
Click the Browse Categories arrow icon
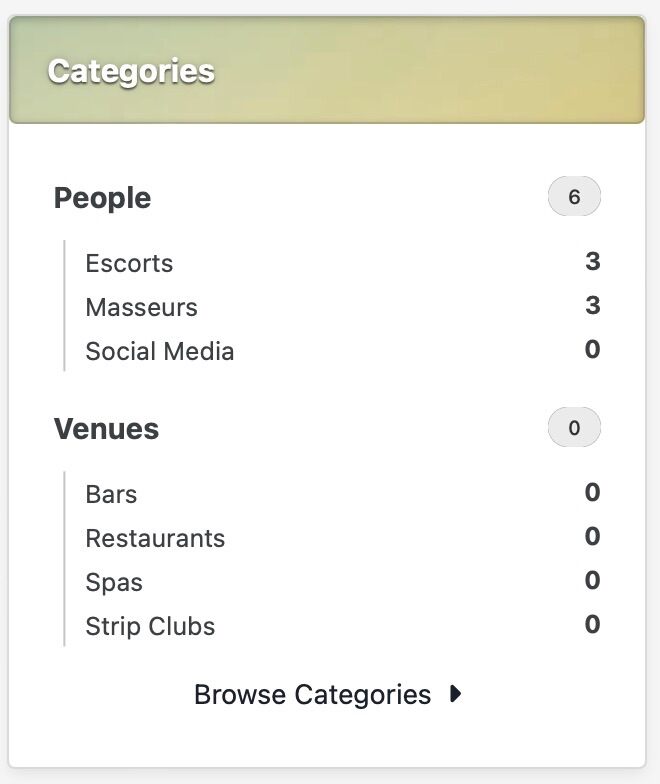point(456,694)
